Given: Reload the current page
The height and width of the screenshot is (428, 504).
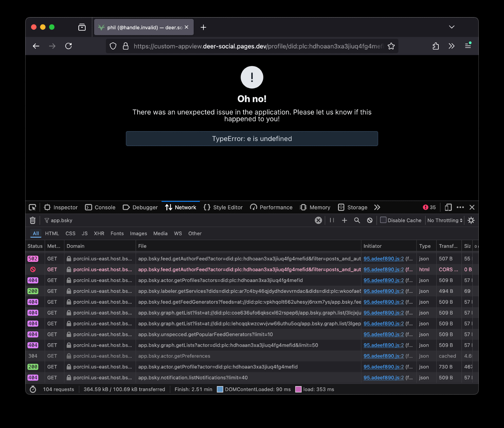Looking at the screenshot, I should pos(69,46).
